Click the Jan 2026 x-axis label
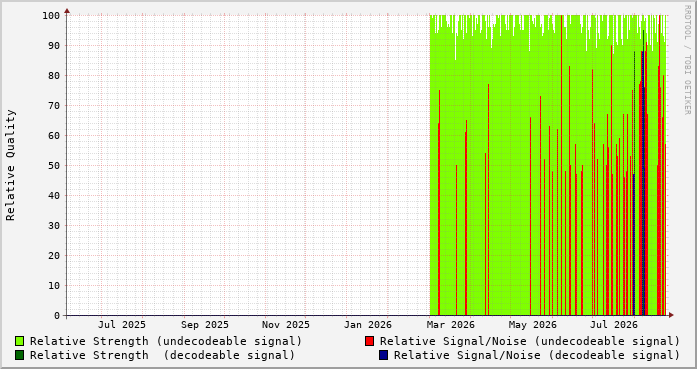The width and height of the screenshot is (697, 369). point(368,325)
